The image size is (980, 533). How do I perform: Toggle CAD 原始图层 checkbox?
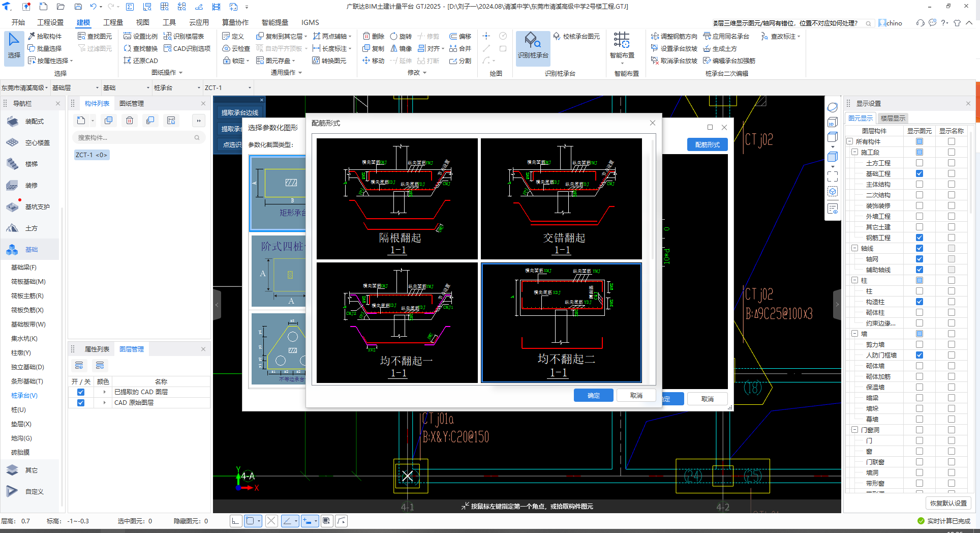(x=80, y=403)
